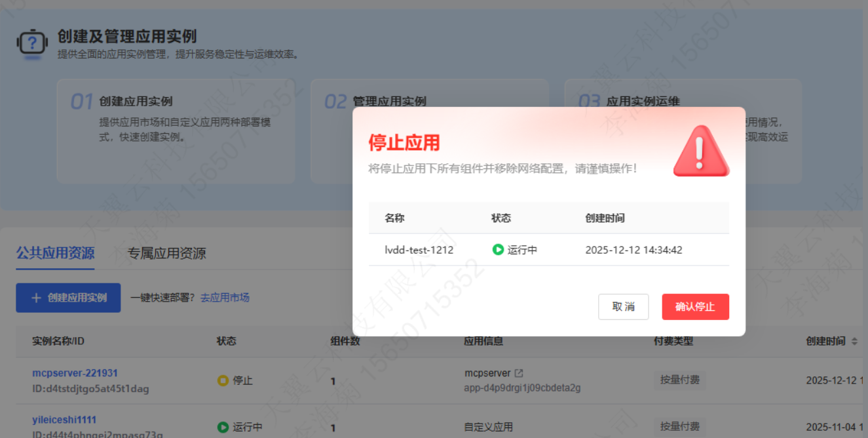Sort by 创建时间 using the sort arrows
The height and width of the screenshot is (438, 868).
(x=854, y=342)
